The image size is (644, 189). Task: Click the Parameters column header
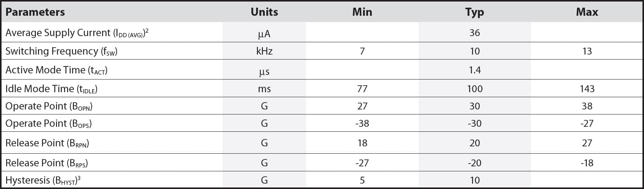[x=35, y=12]
